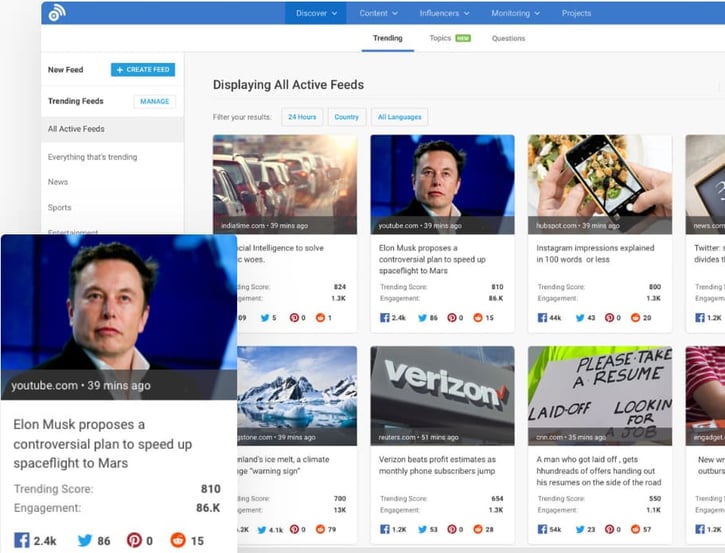Click Twitter icon on laid-off resume card
Screen dimensions: 725x553
tap(580, 529)
